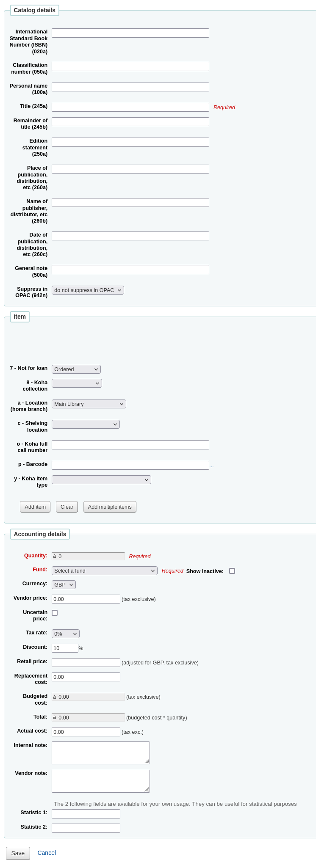Click the Clear button
The height and width of the screenshot is (868, 316).
tap(67, 507)
